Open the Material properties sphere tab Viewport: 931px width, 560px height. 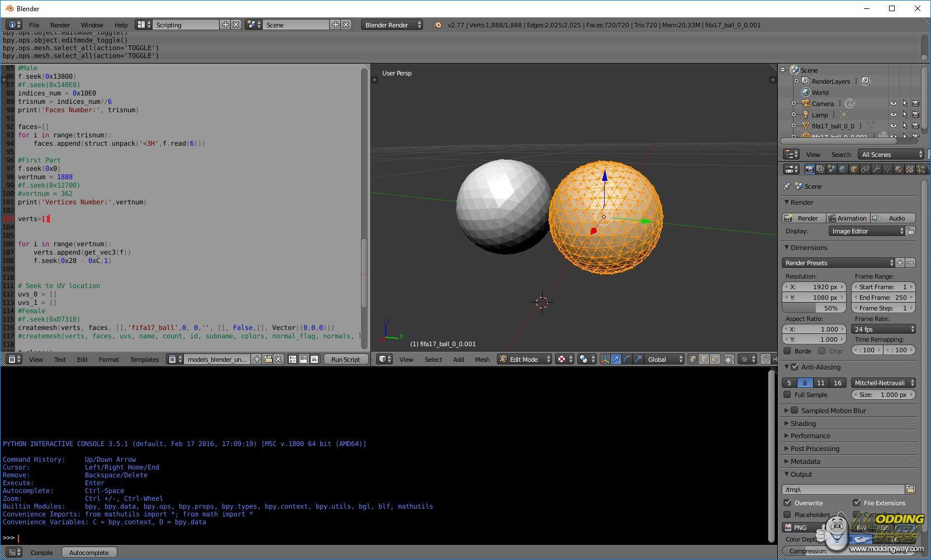pos(899,169)
